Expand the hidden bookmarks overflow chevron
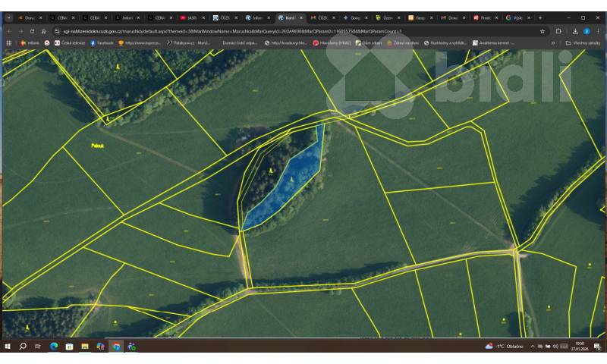The image size is (607, 364). point(553,43)
